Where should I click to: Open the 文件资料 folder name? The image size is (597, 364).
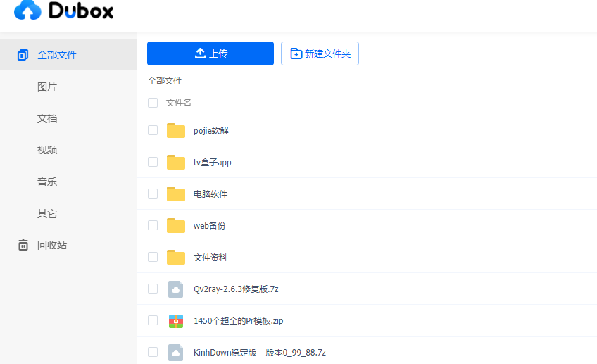(210, 258)
